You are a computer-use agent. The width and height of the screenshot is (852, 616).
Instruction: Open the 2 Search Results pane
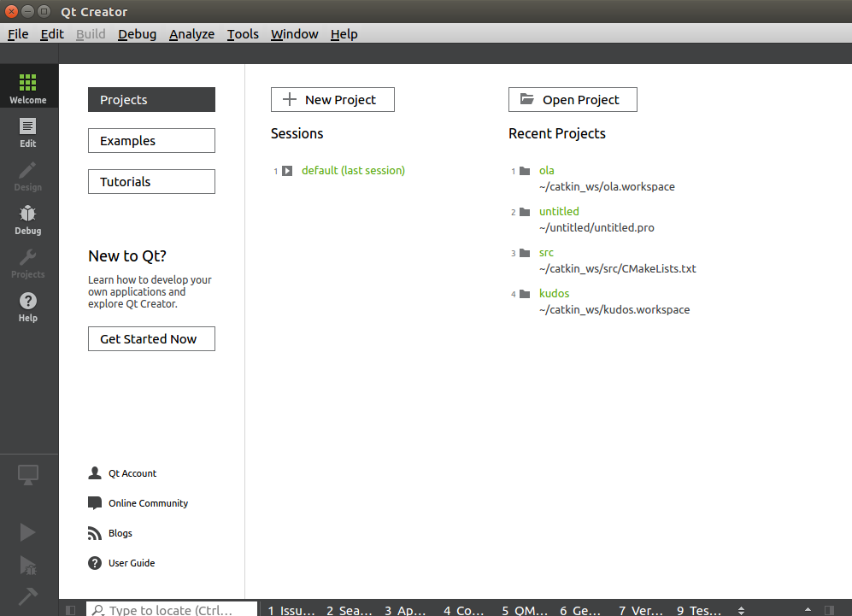[349, 610]
